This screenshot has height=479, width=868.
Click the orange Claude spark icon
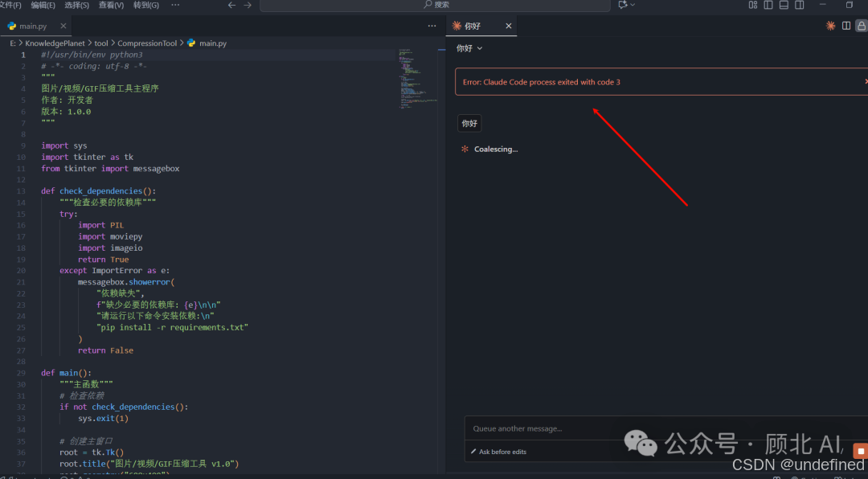pos(830,26)
